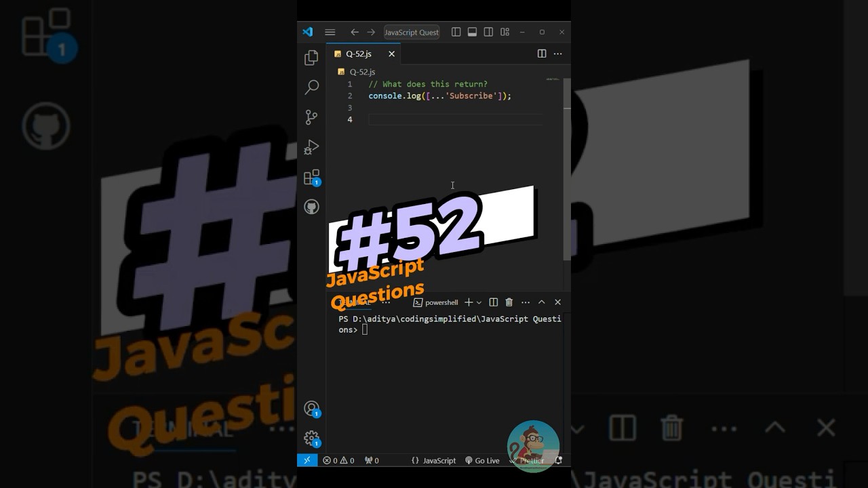Screen dimensions: 868x488
Task: Toggle the secondary sidebar layout button
Action: click(x=488, y=32)
